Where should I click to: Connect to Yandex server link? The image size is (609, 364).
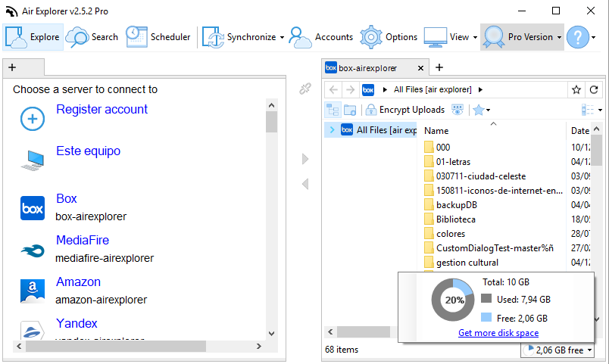[77, 323]
